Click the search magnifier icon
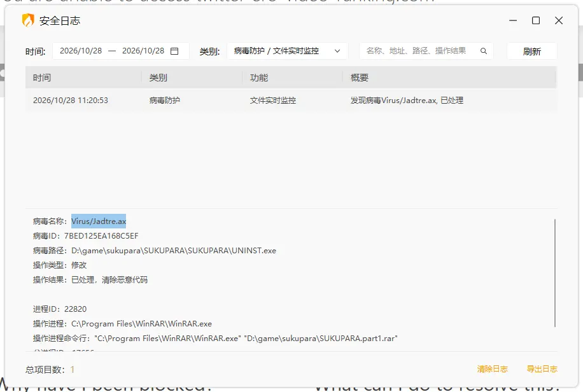Image resolution: width=583 pixels, height=392 pixels. coord(483,51)
